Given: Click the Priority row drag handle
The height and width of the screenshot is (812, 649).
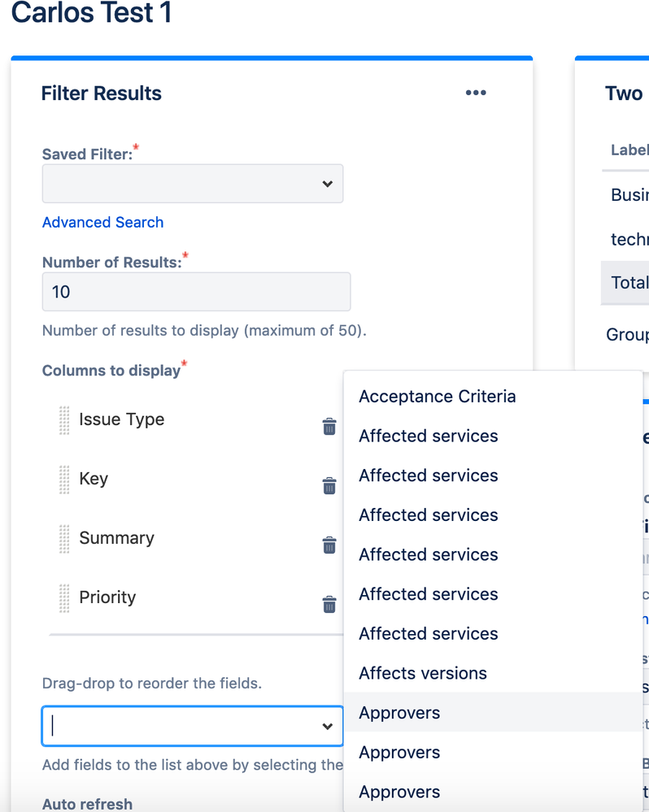Looking at the screenshot, I should coord(64,598).
